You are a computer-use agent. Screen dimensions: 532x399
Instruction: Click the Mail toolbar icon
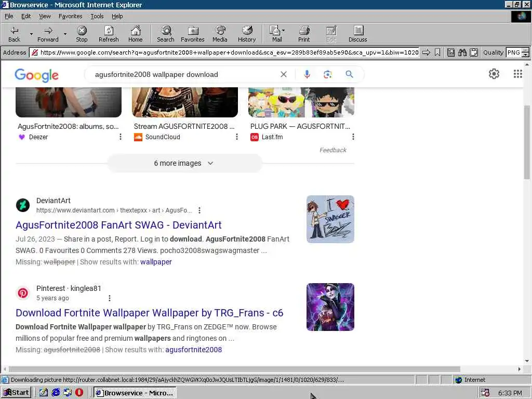pyautogui.click(x=277, y=34)
